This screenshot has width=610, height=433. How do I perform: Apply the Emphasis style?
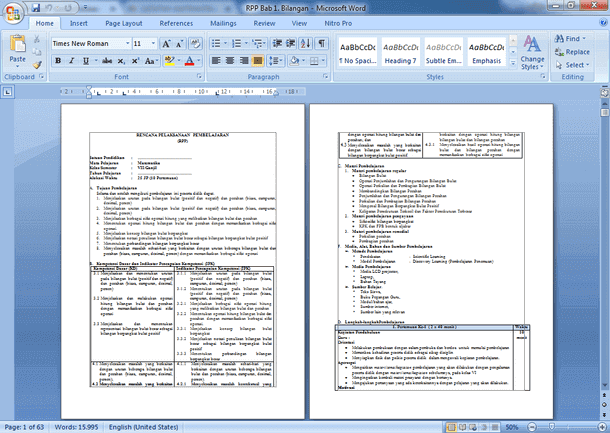pyautogui.click(x=487, y=52)
